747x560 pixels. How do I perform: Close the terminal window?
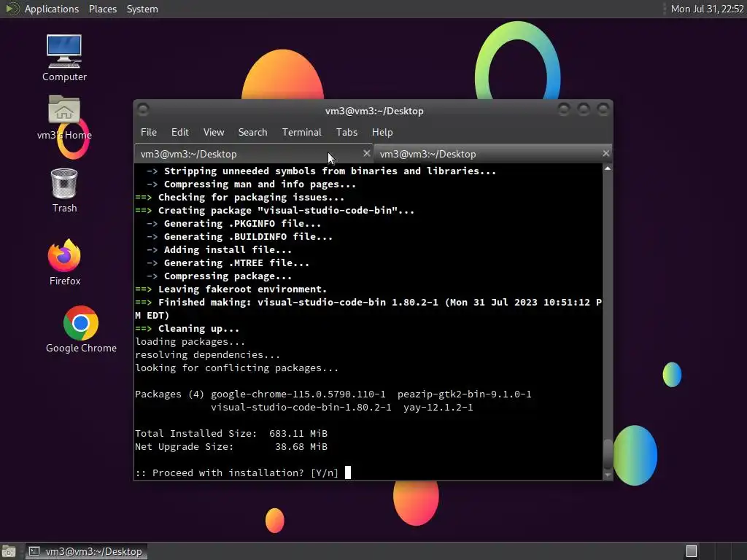pyautogui.click(x=603, y=110)
